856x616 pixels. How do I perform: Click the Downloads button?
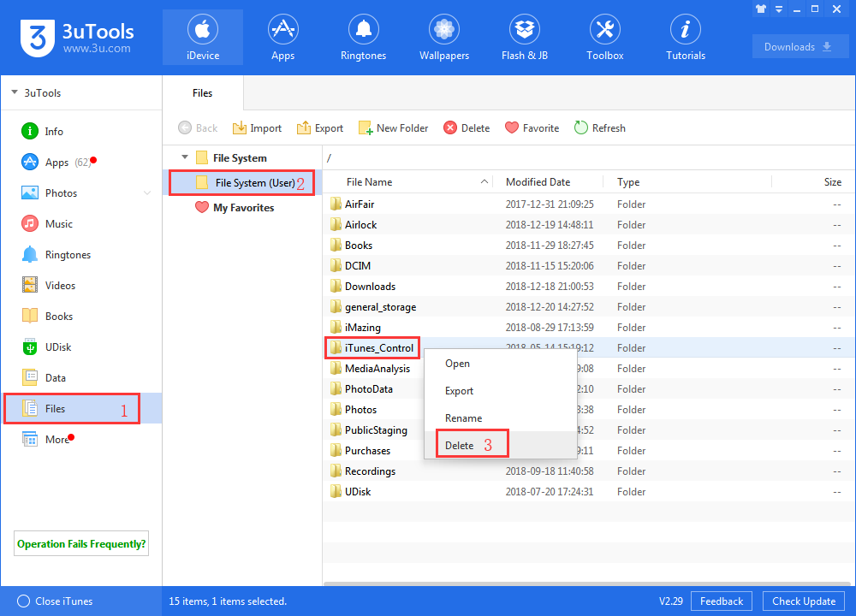click(799, 47)
